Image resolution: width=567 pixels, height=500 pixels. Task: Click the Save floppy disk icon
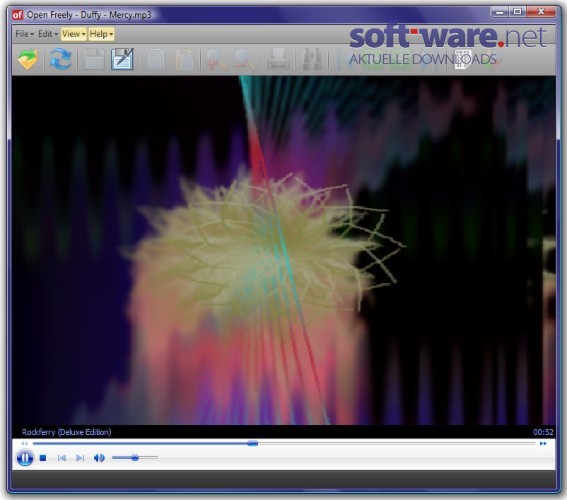tap(93, 59)
